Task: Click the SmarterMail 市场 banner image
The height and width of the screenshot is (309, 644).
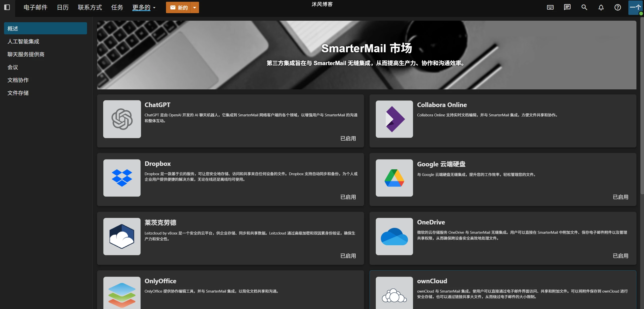Action: pos(367,55)
